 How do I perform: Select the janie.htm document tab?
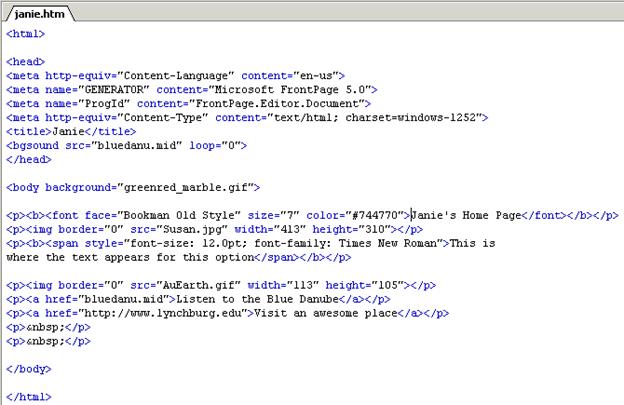(39, 14)
